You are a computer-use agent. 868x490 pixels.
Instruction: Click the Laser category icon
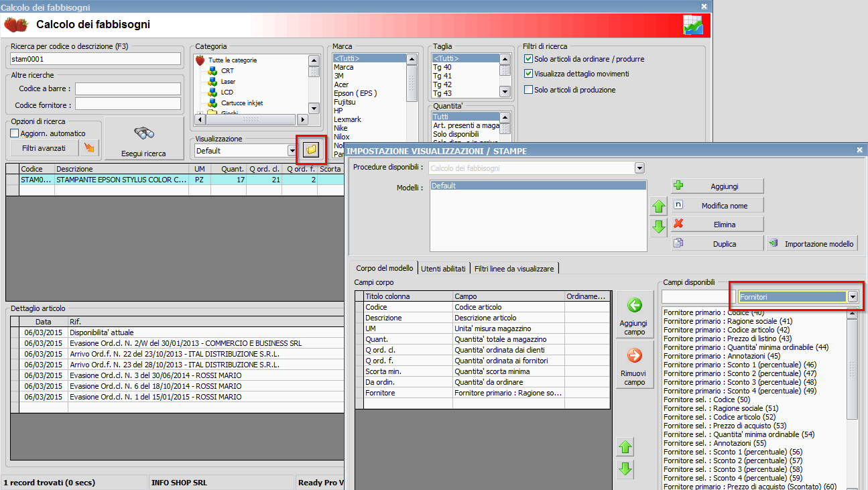tap(212, 82)
